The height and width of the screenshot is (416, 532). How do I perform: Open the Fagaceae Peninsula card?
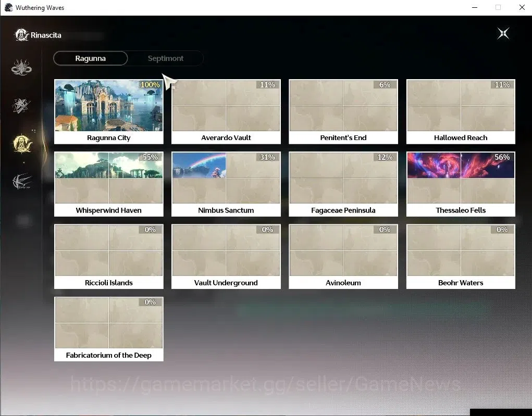click(x=343, y=184)
